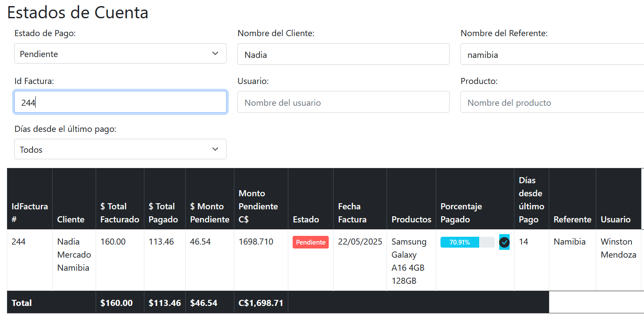Click the Porcentaje Pagado column header
The width and height of the screenshot is (644, 319).
(461, 212)
